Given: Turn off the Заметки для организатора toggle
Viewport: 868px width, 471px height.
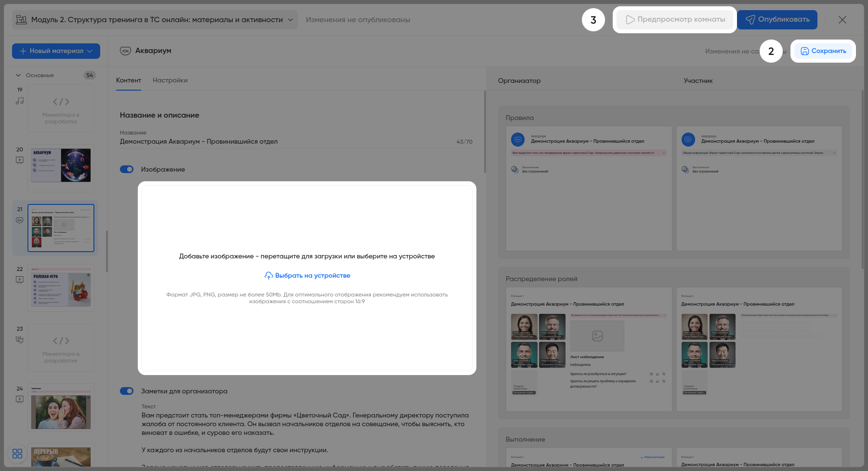Looking at the screenshot, I should 127,391.
